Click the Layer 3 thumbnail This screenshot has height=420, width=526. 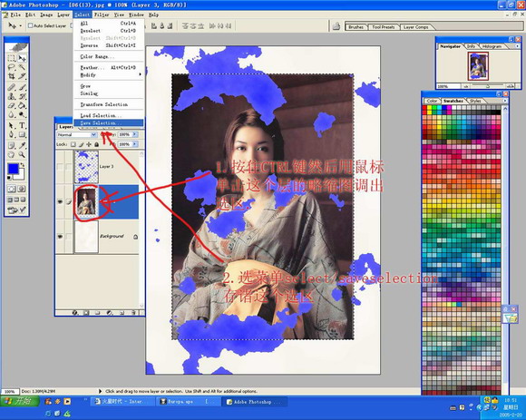(86, 166)
